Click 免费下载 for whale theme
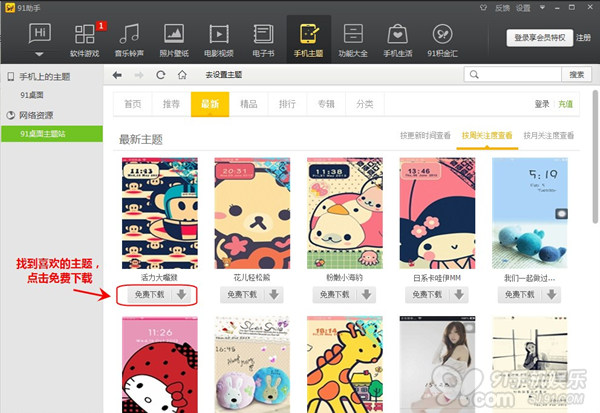The width and height of the screenshot is (600, 413). (x=520, y=295)
